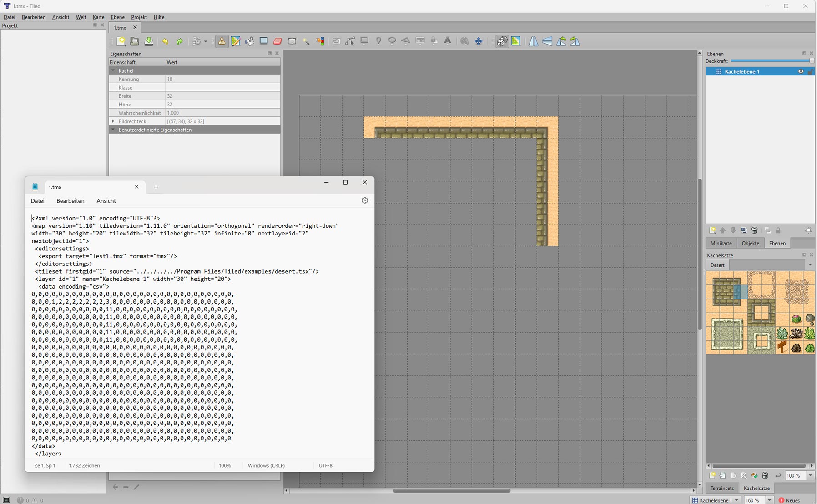This screenshot has width=817, height=504.
Task: Select the Magic Wand tool
Action: click(x=306, y=41)
